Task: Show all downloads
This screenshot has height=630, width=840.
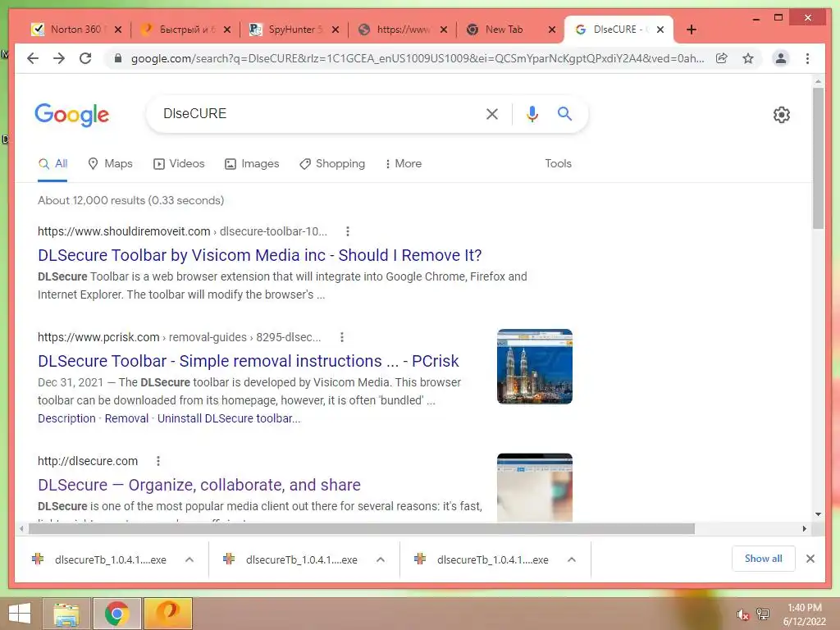Action: (763, 559)
